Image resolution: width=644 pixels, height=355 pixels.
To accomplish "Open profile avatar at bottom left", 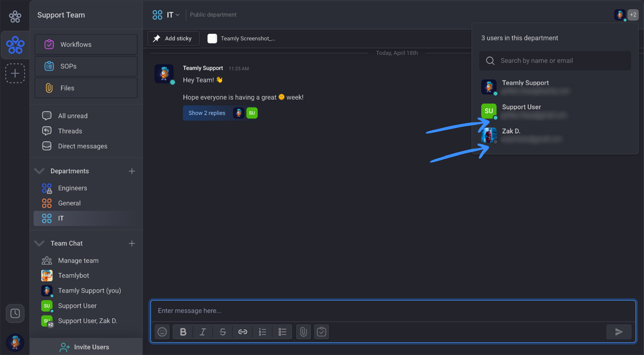I will coord(15,342).
